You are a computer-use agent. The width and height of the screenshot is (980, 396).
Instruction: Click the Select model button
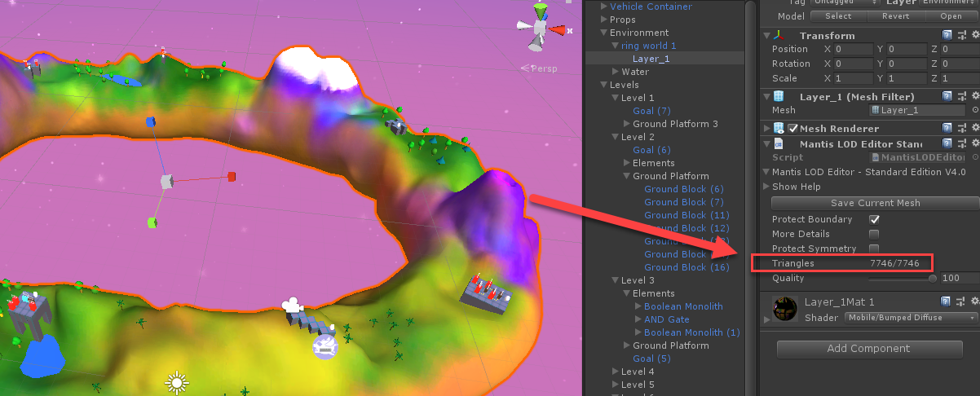pos(837,15)
